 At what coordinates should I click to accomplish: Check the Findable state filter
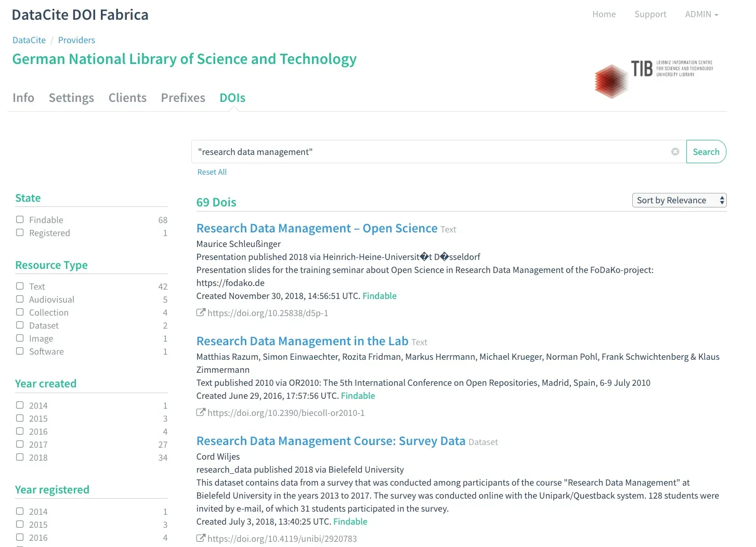tap(20, 220)
